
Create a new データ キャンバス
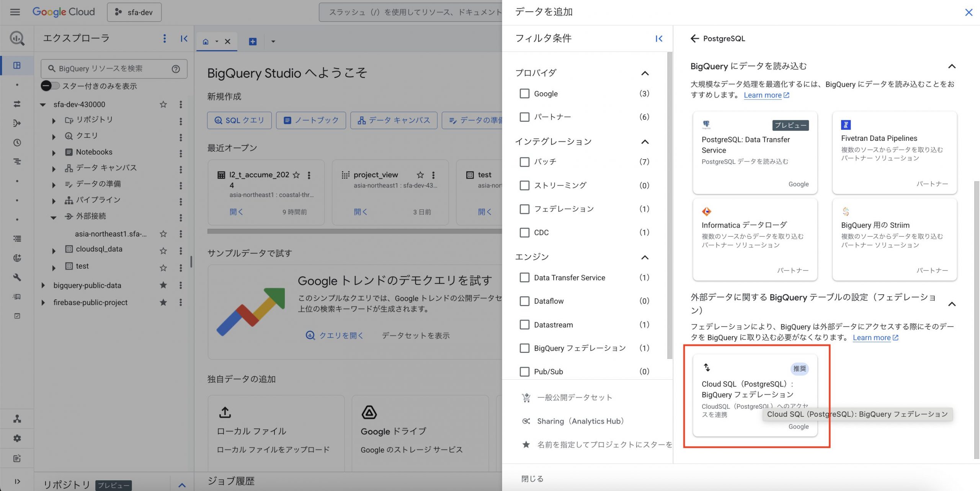pos(394,120)
